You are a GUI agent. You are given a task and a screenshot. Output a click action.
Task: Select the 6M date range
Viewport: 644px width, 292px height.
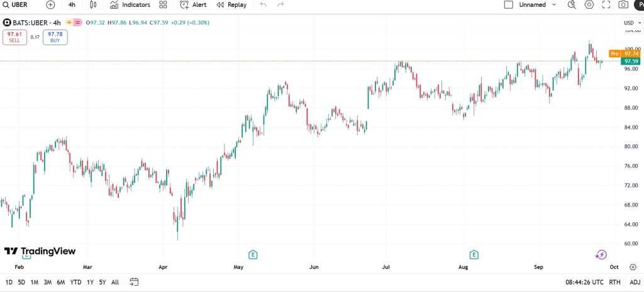[61, 282]
